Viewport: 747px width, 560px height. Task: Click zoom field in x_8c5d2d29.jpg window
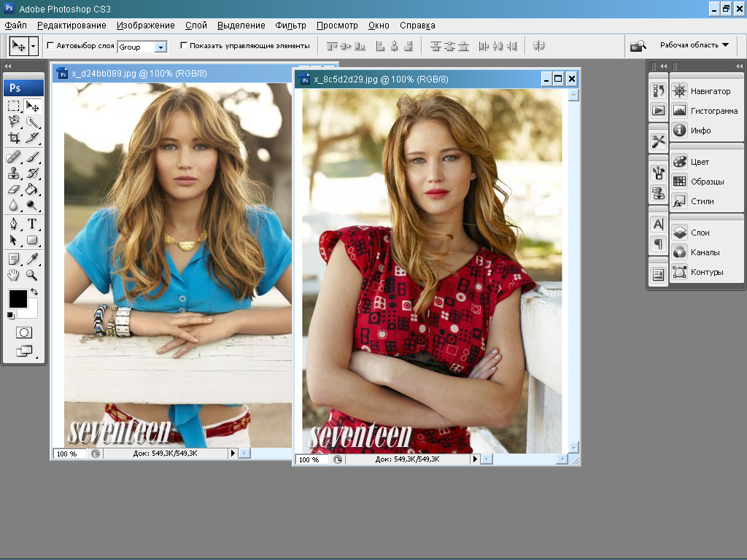pos(312,459)
